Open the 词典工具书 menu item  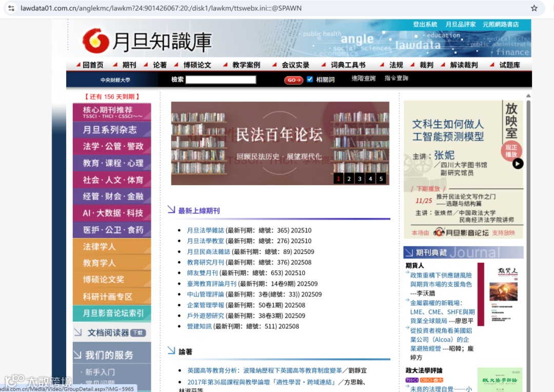tap(348, 65)
